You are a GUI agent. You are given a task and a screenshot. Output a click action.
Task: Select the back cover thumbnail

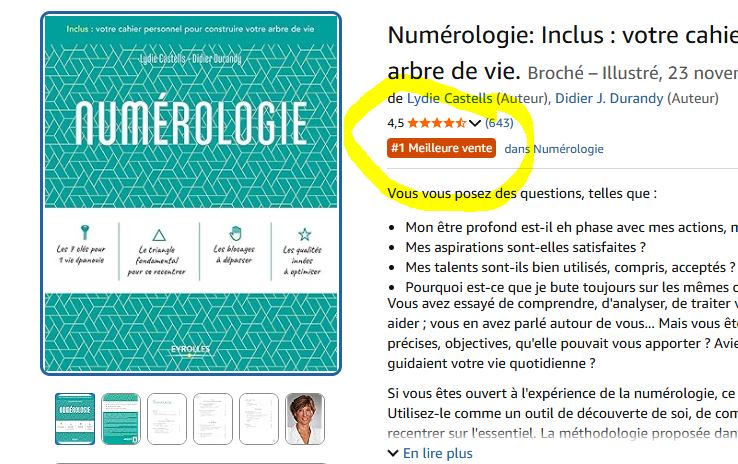pos(121,419)
